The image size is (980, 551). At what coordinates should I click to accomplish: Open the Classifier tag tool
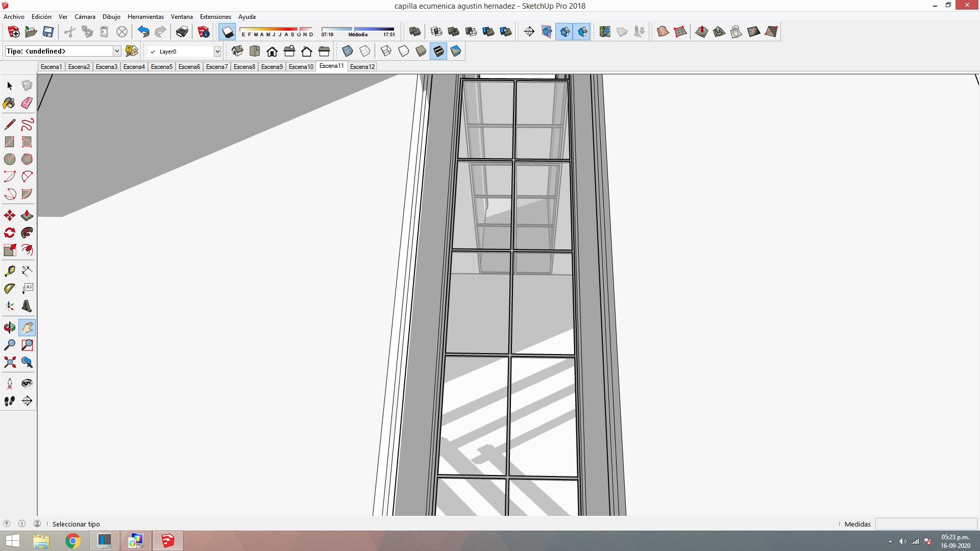132,51
